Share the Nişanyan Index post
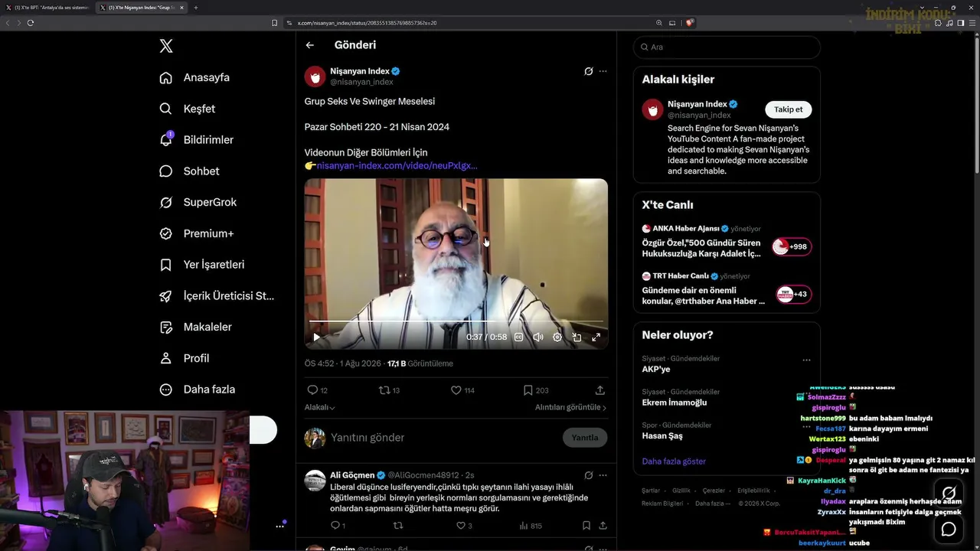 [x=599, y=390]
